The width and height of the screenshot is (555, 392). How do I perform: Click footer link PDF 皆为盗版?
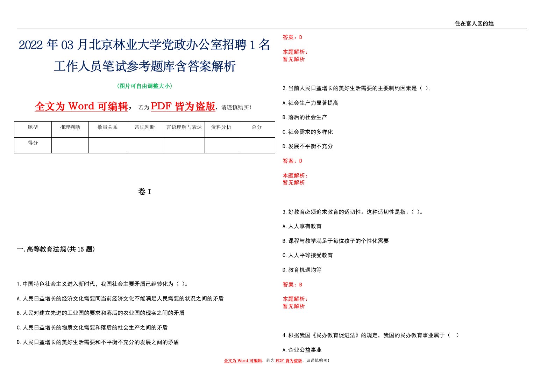[x=289, y=361]
